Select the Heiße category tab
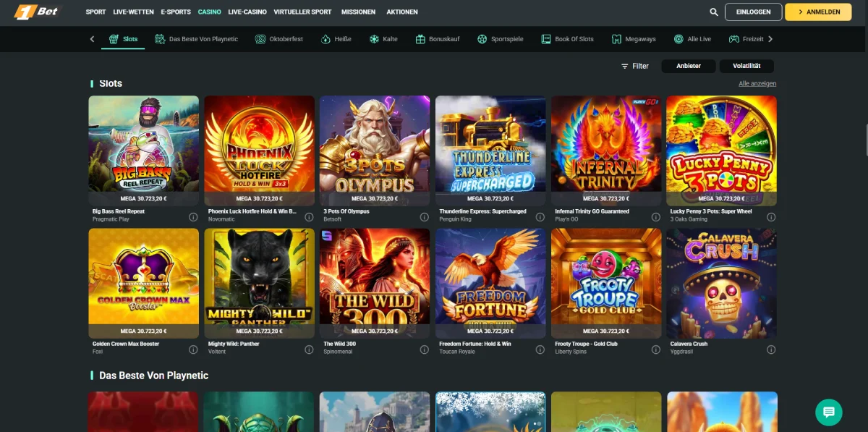The image size is (868, 432). [336, 39]
